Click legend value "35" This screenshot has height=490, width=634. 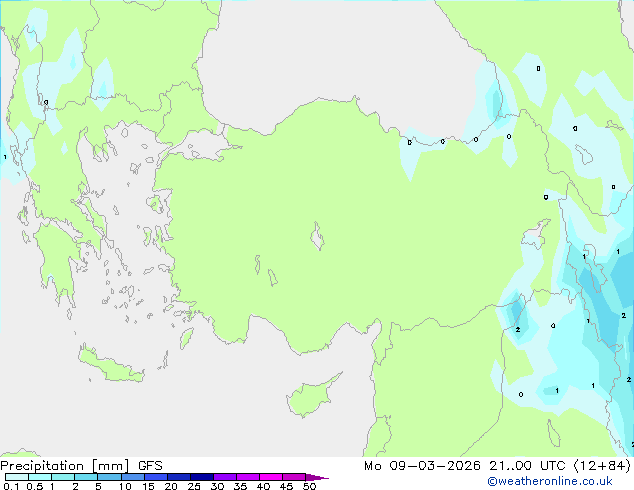click(x=240, y=486)
